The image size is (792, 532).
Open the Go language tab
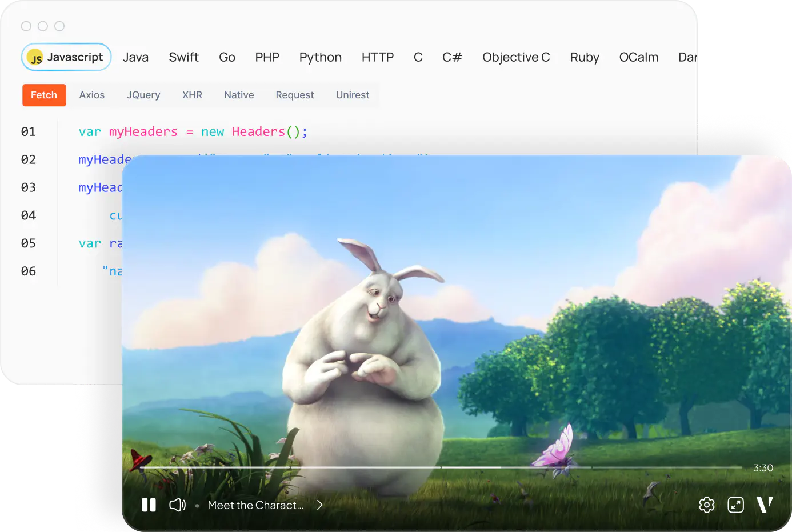point(227,57)
